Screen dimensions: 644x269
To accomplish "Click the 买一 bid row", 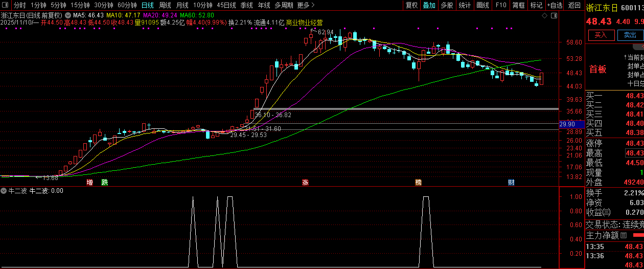I will pos(614,96).
